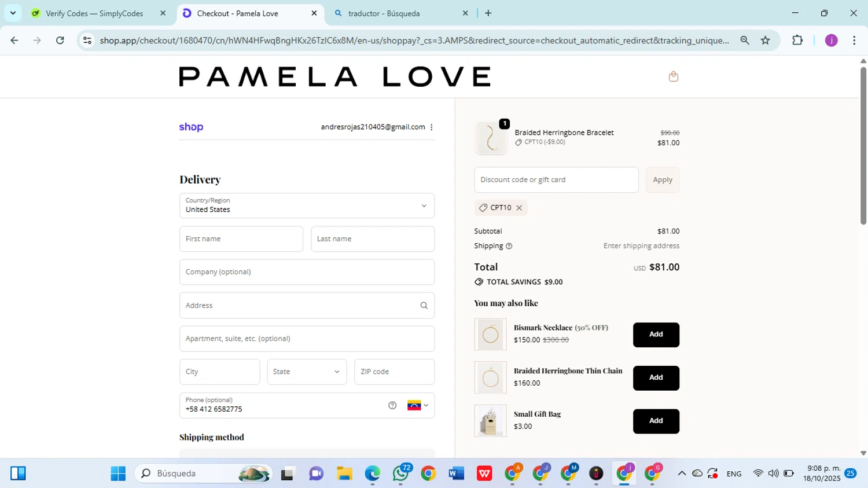The width and height of the screenshot is (868, 488).
Task: Open the State dropdown
Action: pyautogui.click(x=307, y=372)
